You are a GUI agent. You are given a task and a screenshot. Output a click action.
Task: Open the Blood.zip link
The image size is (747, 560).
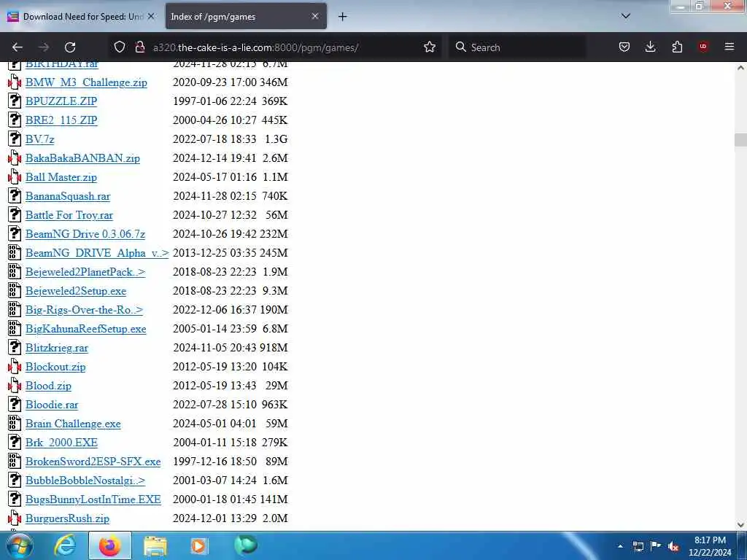48,386
